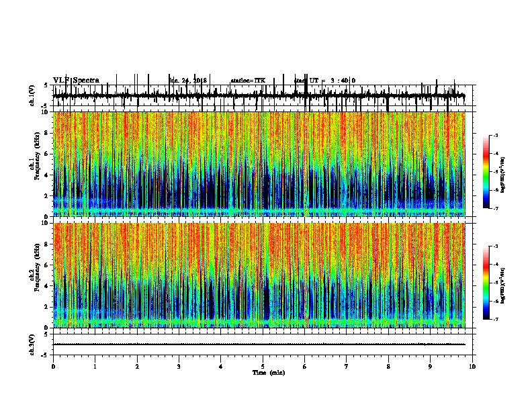Click the "-7" label on ch.1 colorbar

[495, 208]
